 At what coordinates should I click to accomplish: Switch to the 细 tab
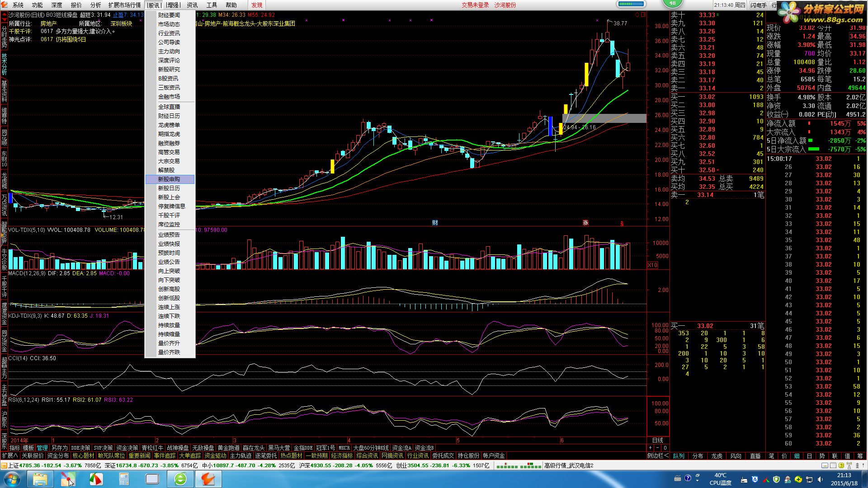(x=797, y=456)
